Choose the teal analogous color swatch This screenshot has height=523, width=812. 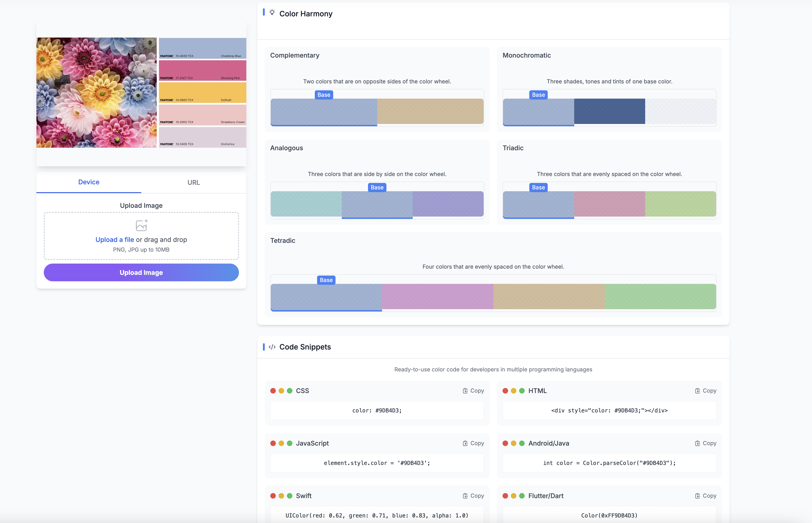point(306,204)
